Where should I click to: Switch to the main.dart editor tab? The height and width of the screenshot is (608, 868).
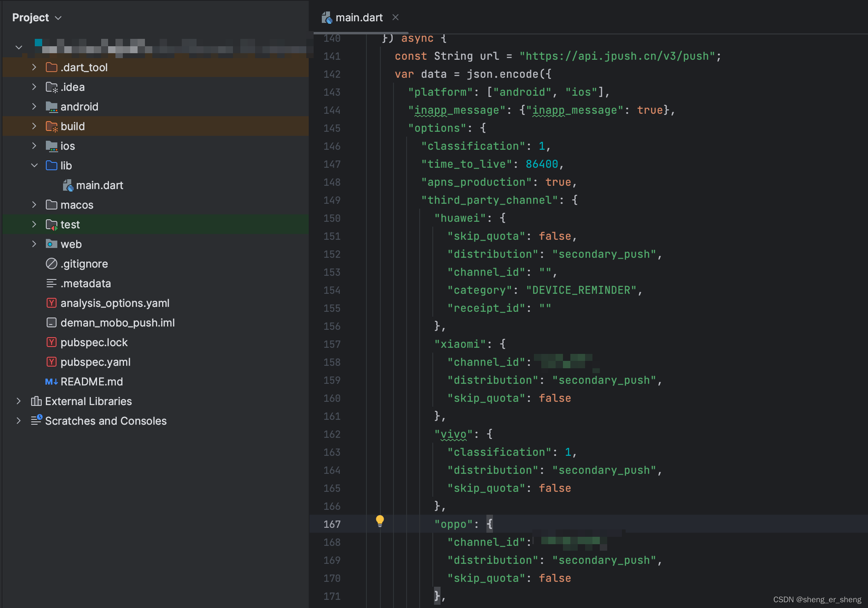(359, 18)
